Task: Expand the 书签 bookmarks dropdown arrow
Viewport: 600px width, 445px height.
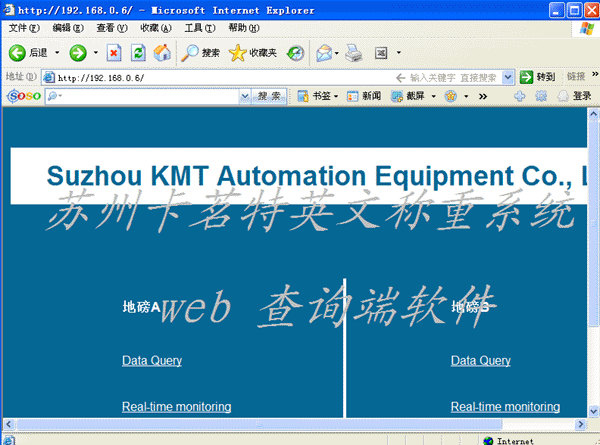Action: [x=336, y=96]
